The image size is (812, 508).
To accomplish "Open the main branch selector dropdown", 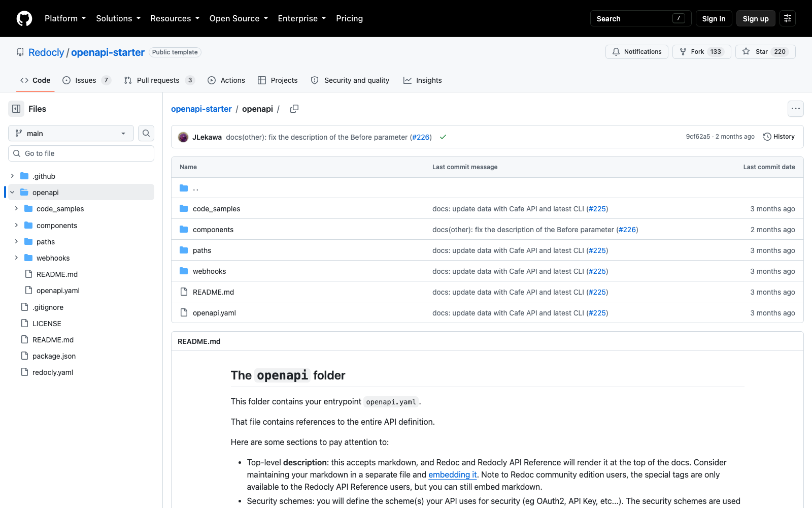I will (x=71, y=133).
